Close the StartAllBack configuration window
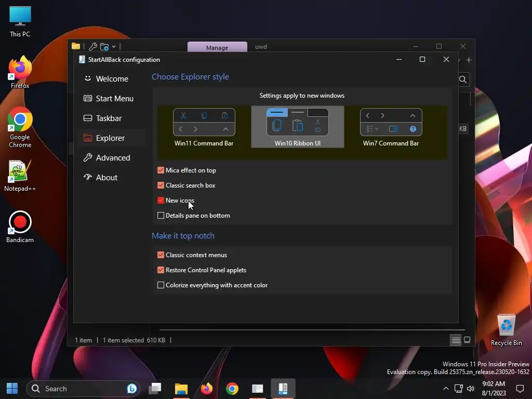The image size is (532, 399). tap(446, 59)
